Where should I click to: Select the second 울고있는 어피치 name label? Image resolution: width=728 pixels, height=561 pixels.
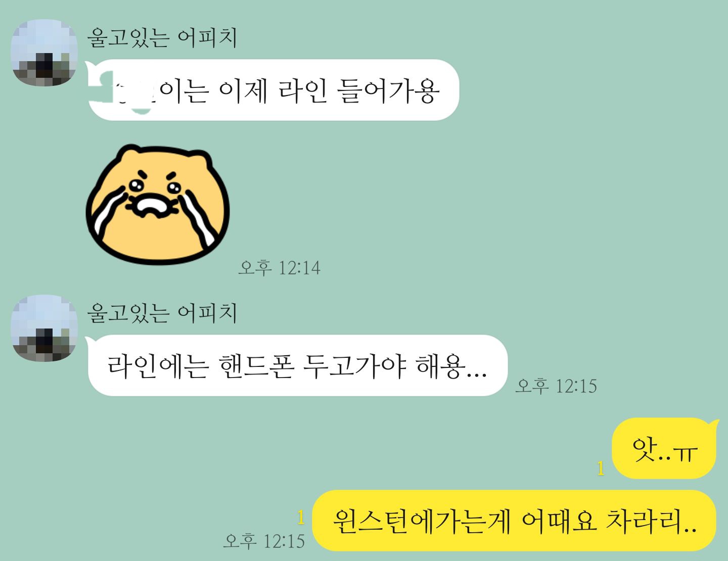click(162, 313)
